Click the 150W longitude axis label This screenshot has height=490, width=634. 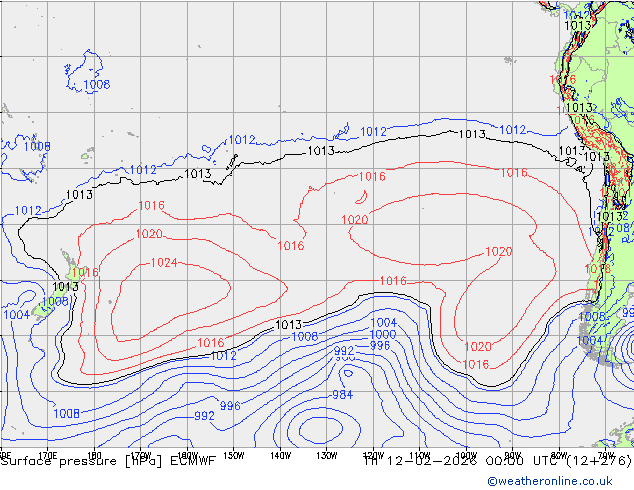(x=234, y=456)
